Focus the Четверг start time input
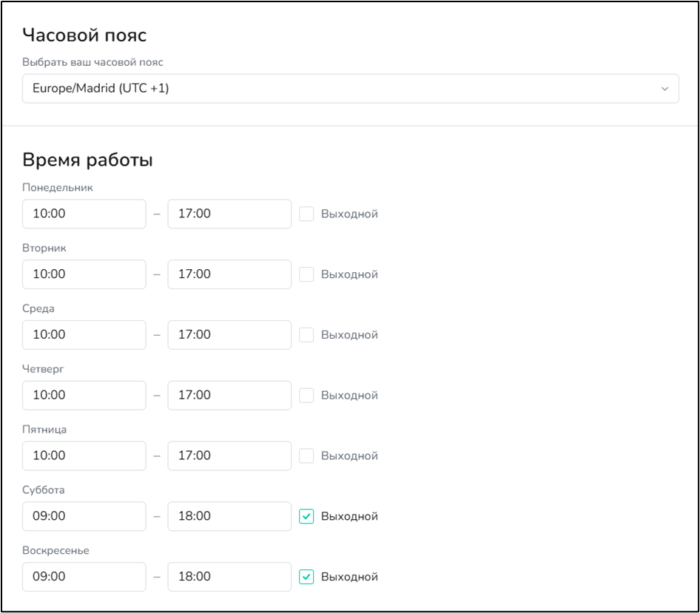The image size is (700, 613). click(84, 396)
